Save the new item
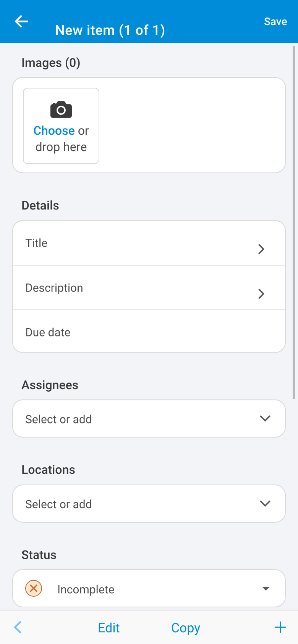 [275, 22]
